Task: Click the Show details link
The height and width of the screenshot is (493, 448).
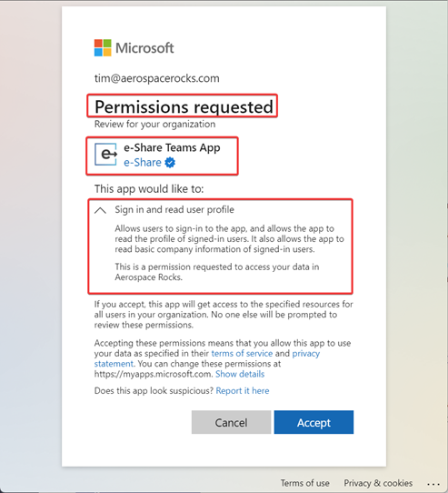Action: click(x=240, y=374)
